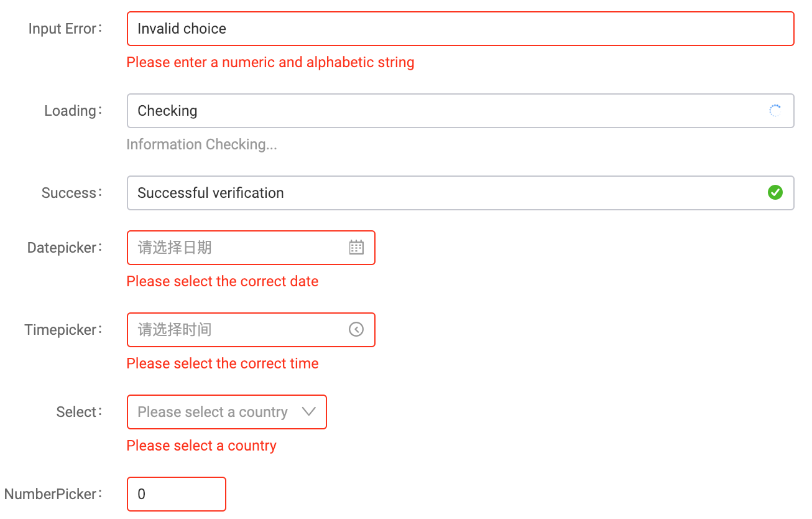Viewport: 812px width, 519px height.
Task: Click 'Please select the correct date' error
Action: coord(223,281)
